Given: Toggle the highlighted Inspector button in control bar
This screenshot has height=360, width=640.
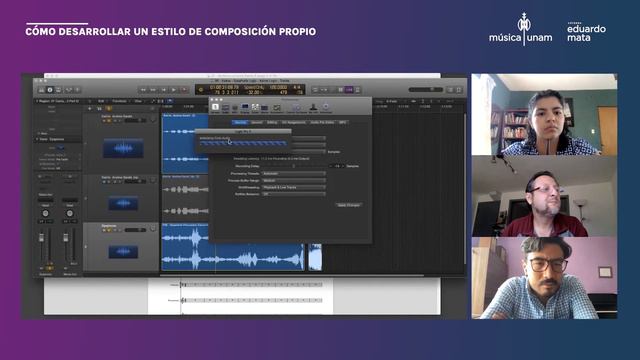Looking at the screenshot, I should (50, 90).
